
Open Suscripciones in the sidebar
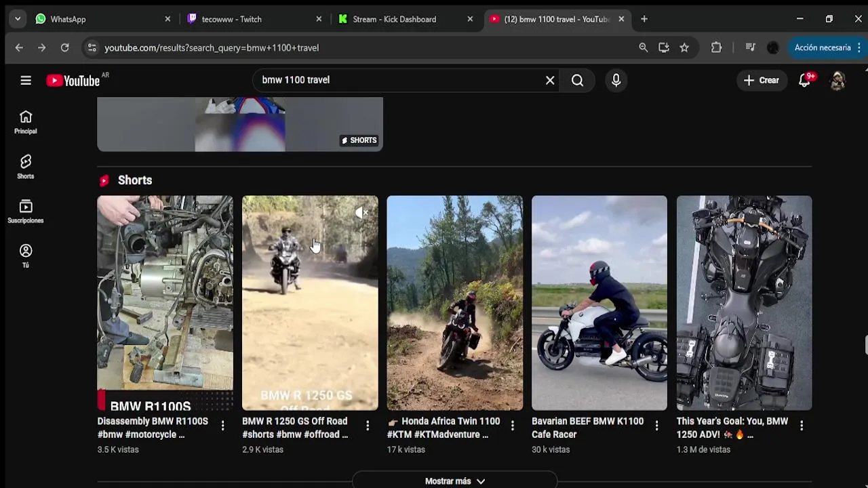tap(26, 211)
